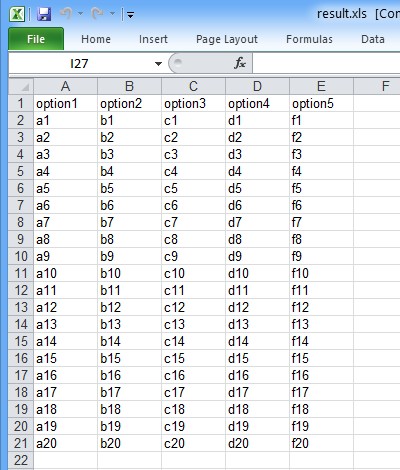This screenshot has height=470, width=400.
Task: Open the Page Layout ribbon tab
Action: 227,39
